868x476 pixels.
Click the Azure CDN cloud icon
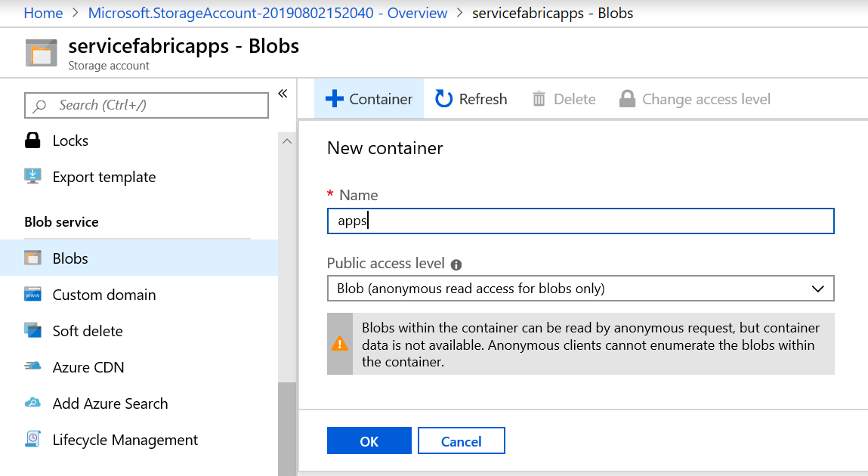[32, 367]
